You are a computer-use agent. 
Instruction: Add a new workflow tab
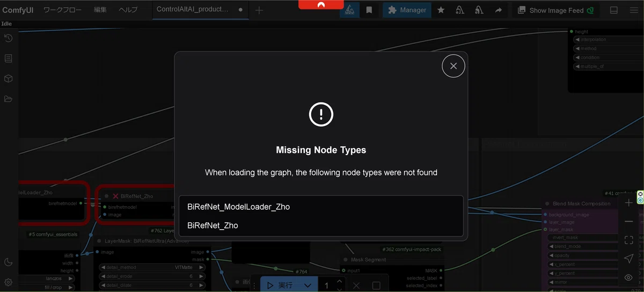coord(259,10)
